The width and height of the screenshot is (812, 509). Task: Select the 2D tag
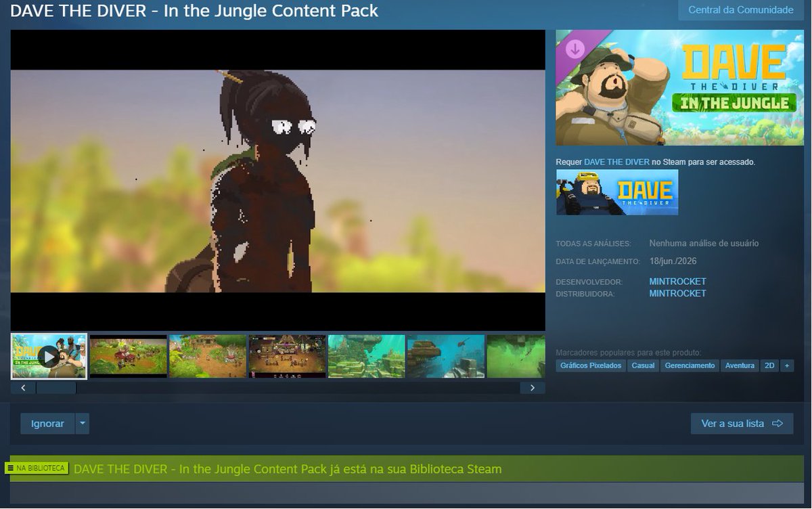point(769,366)
